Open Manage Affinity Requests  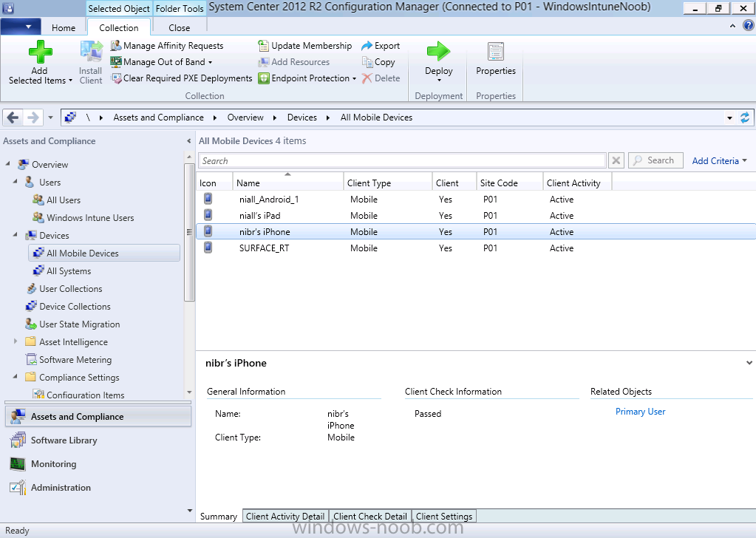(x=167, y=46)
